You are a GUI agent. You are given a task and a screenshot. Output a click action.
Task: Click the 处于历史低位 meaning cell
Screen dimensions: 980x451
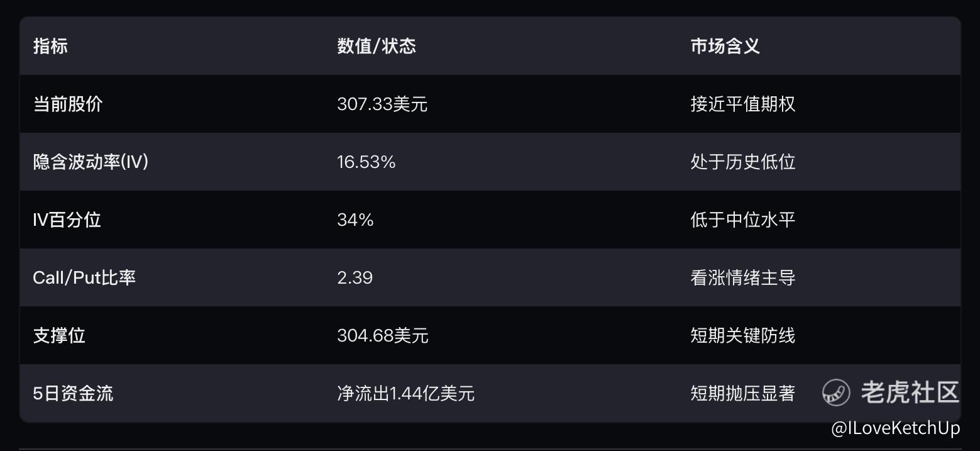(x=743, y=162)
